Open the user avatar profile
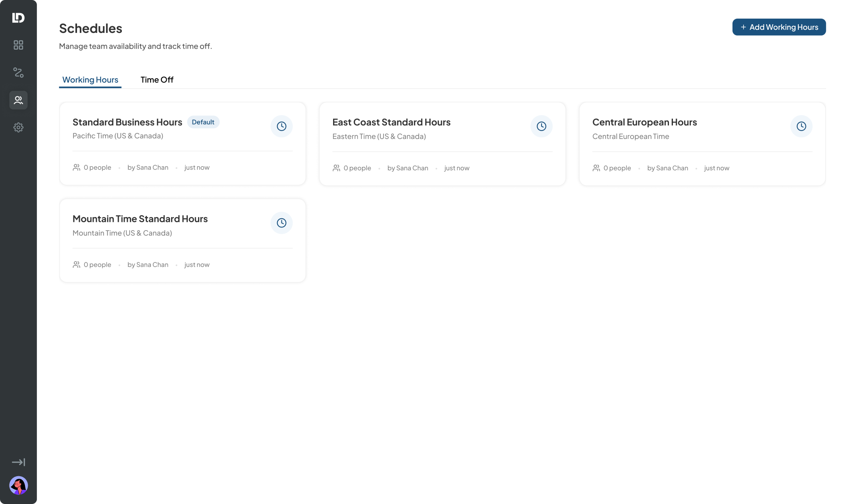848x504 pixels. (x=18, y=485)
